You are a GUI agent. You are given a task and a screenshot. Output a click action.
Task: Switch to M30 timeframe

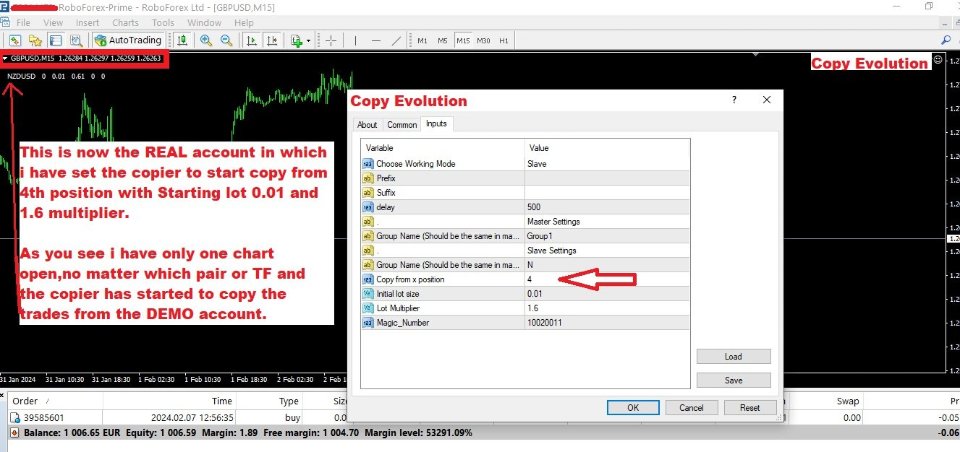484,40
